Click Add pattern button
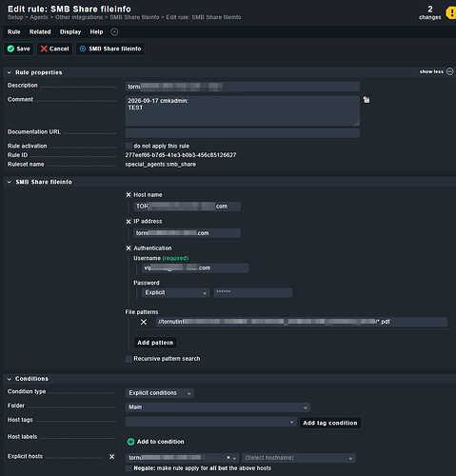Image resolution: width=456 pixels, height=476 pixels. point(155,343)
